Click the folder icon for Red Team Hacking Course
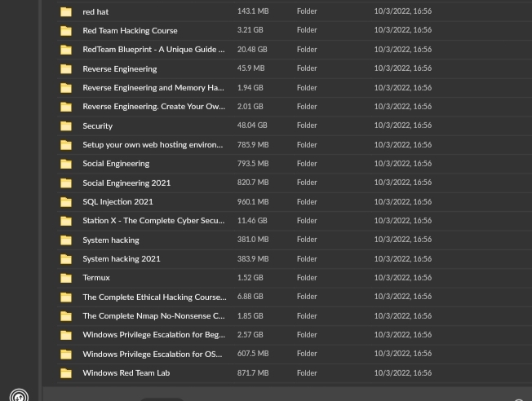The image size is (532, 401). pyautogui.click(x=66, y=31)
